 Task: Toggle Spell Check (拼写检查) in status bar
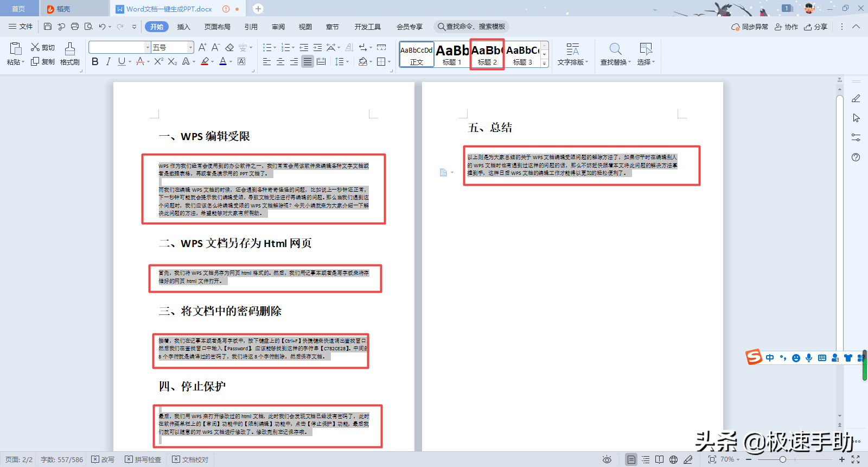pos(143,459)
